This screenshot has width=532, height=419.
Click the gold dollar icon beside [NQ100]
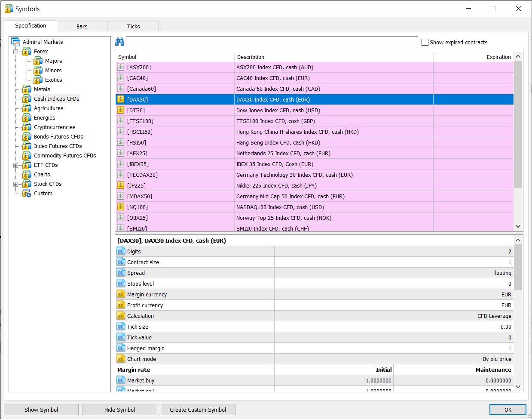[x=121, y=207]
